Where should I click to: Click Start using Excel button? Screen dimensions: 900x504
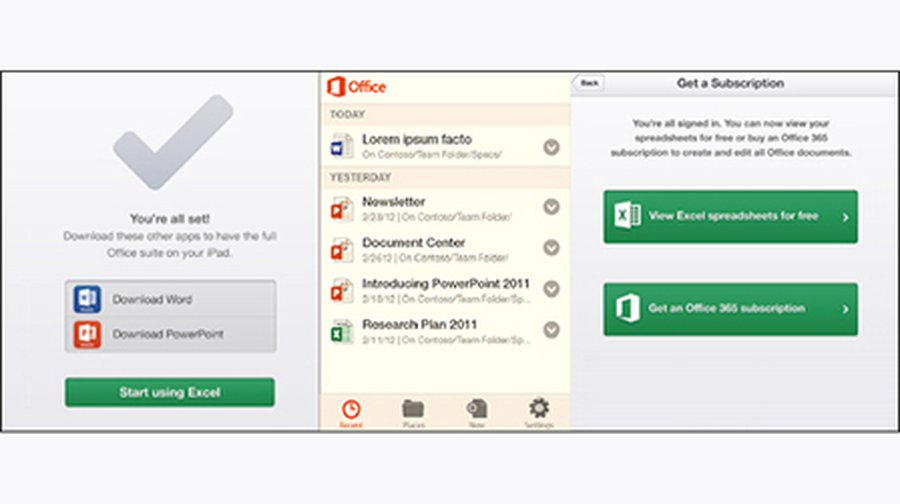pyautogui.click(x=170, y=393)
